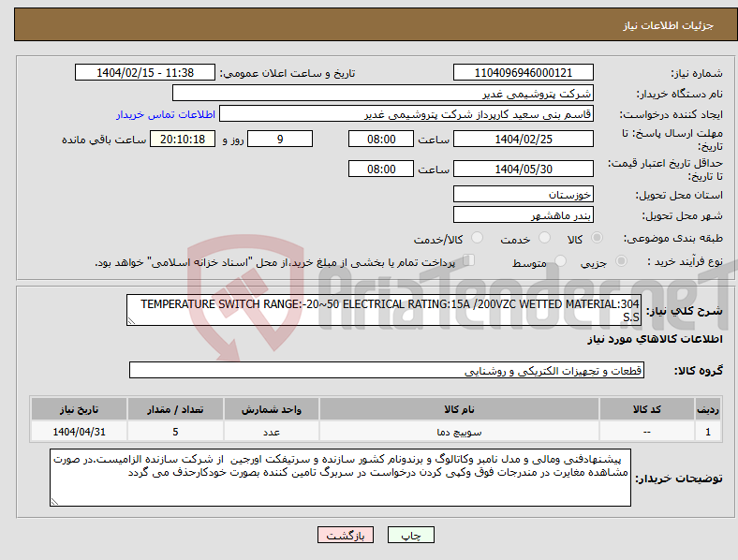
Task: Click the نام دستگاه خریدار label
Action: click(x=680, y=95)
